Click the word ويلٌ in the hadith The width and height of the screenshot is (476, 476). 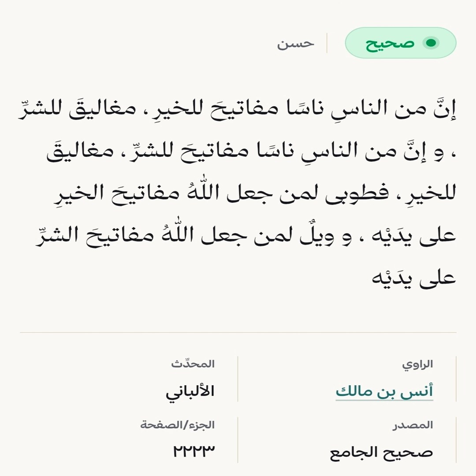[x=317, y=235]
